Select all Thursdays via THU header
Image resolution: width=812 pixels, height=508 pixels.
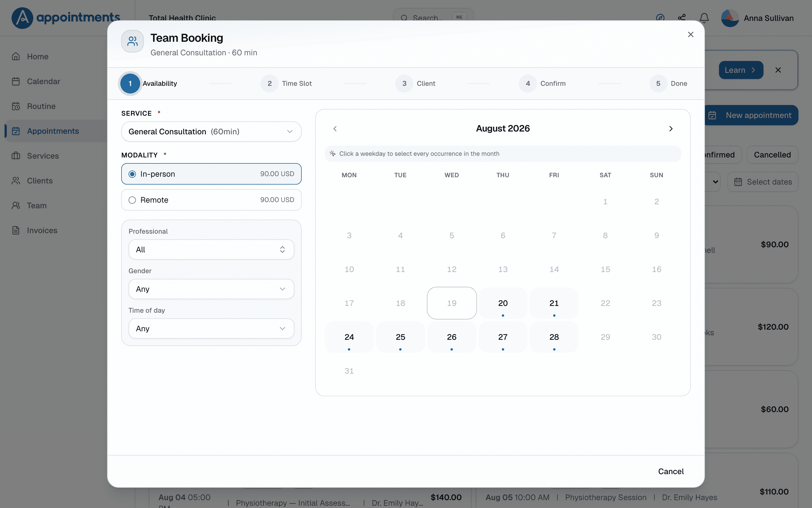point(503,175)
